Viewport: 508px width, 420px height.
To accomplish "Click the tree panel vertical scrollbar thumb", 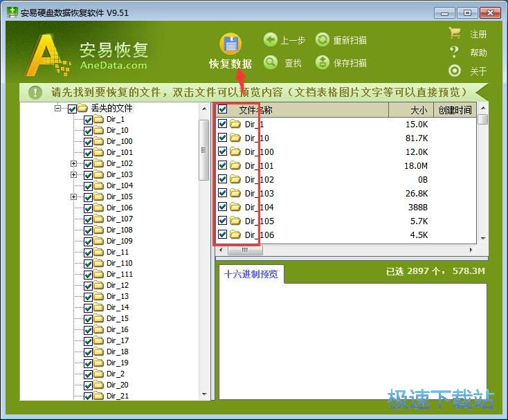I will tap(203, 150).
